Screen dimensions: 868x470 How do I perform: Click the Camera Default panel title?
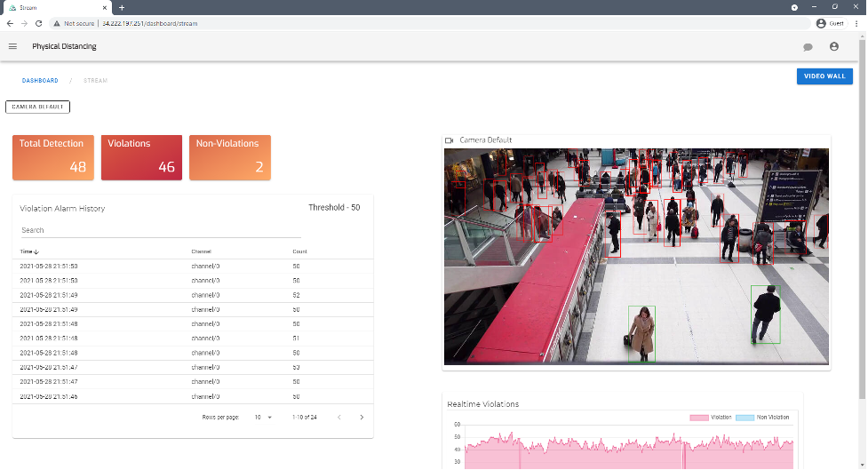pos(485,140)
